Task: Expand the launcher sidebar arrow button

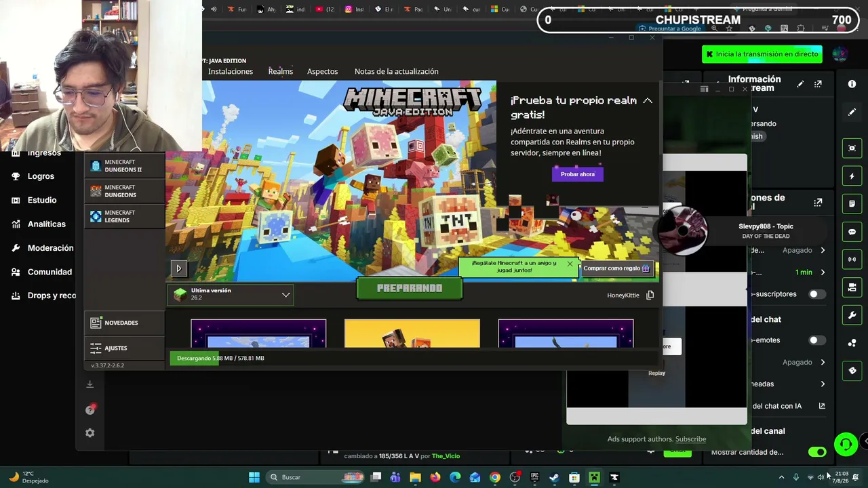Action: [x=178, y=268]
